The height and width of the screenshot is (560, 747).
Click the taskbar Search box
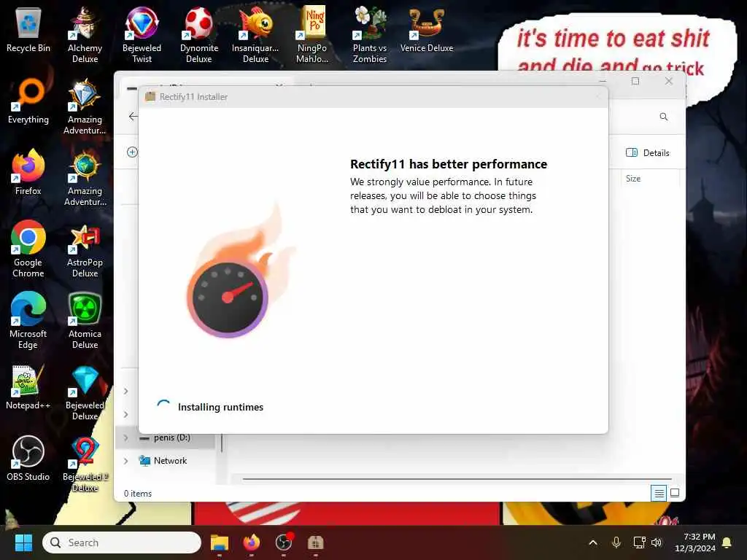tap(122, 542)
